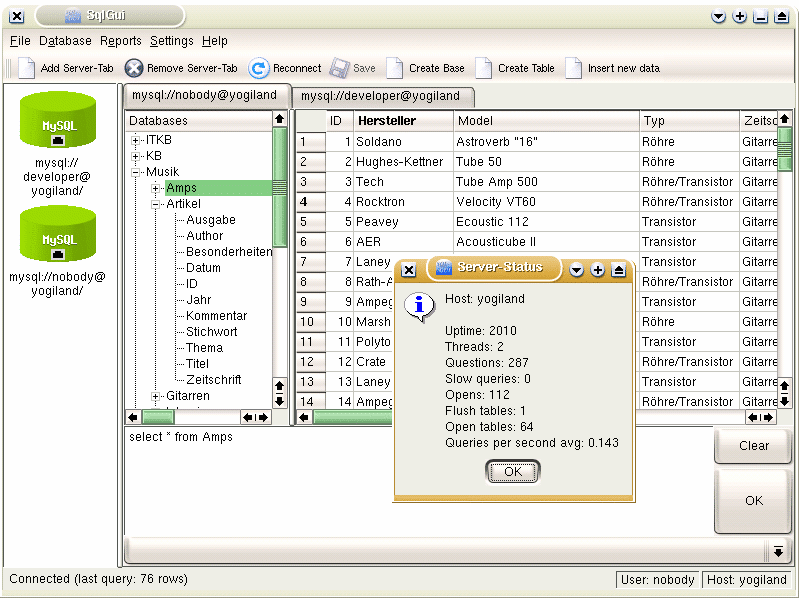The image size is (799, 598).
Task: Expand the ITKB database node
Action: [x=136, y=141]
